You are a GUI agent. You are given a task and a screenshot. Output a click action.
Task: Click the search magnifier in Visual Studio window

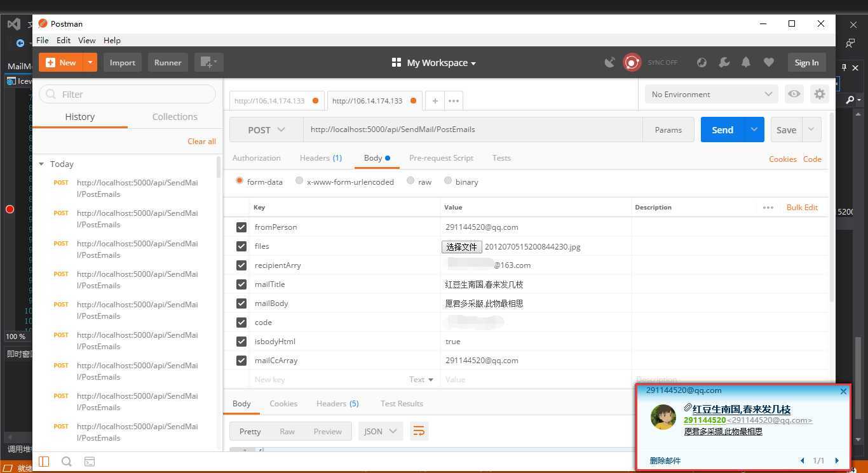[x=850, y=100]
